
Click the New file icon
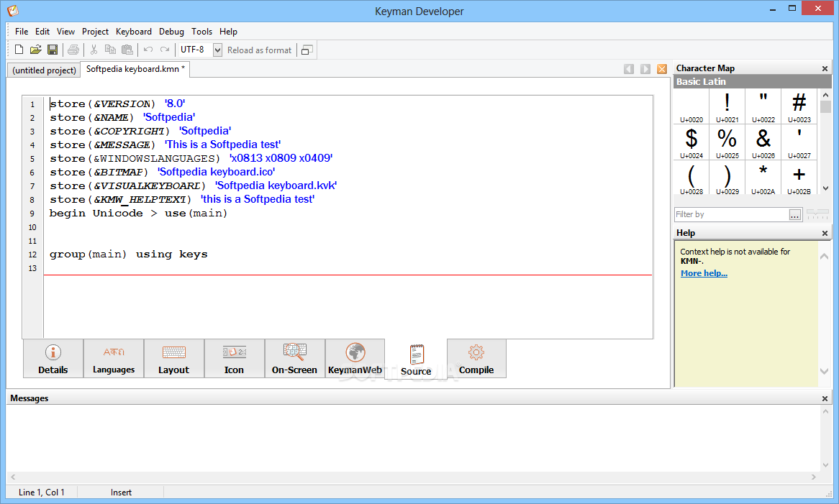(x=19, y=50)
